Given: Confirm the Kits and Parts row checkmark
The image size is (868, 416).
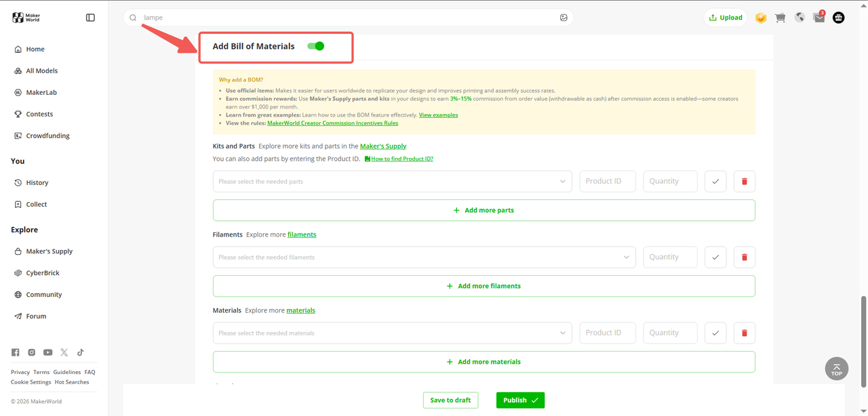Looking at the screenshot, I should 715,182.
